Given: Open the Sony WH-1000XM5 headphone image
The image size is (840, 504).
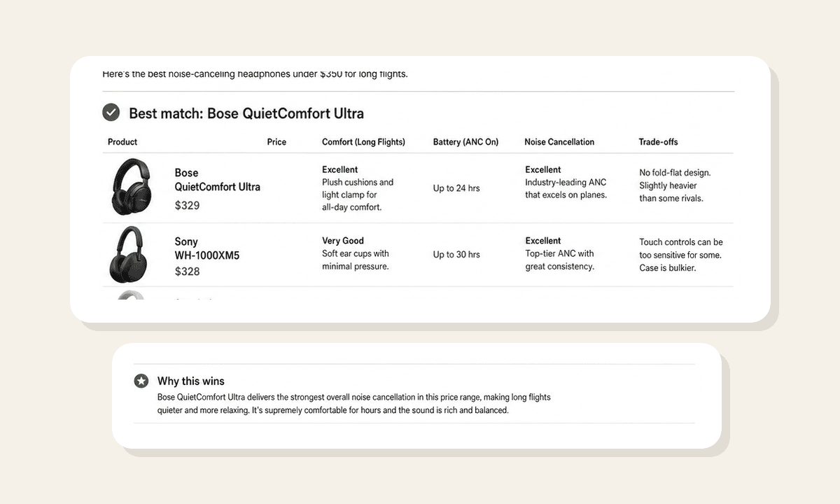Looking at the screenshot, I should point(129,255).
